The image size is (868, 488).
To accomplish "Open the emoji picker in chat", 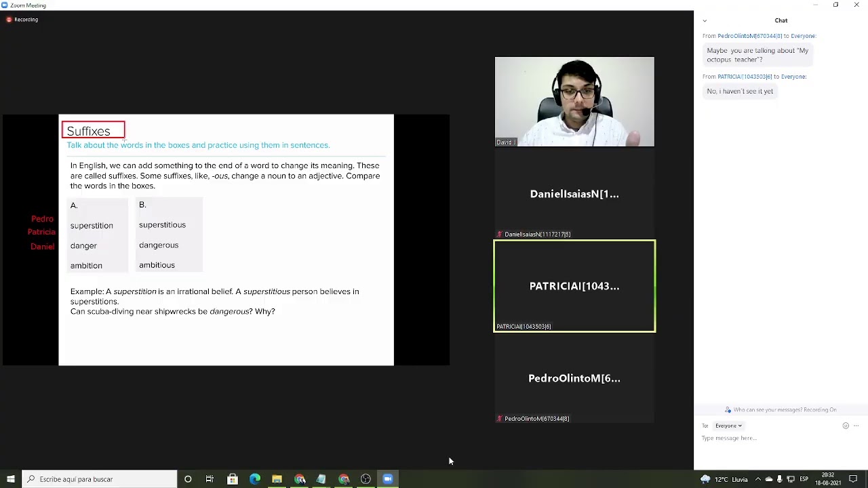I will pos(846,426).
